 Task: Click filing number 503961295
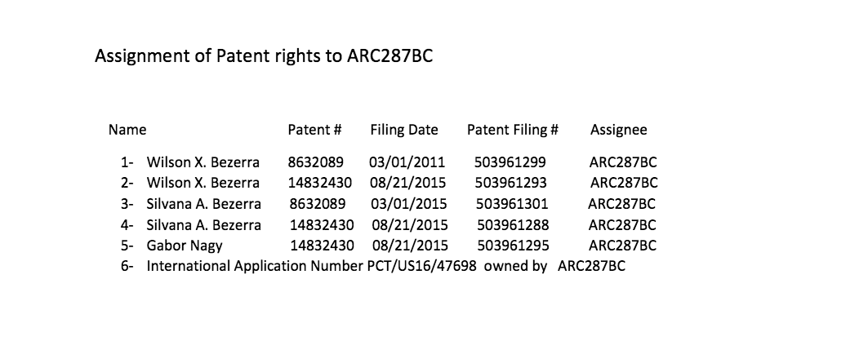(x=513, y=245)
